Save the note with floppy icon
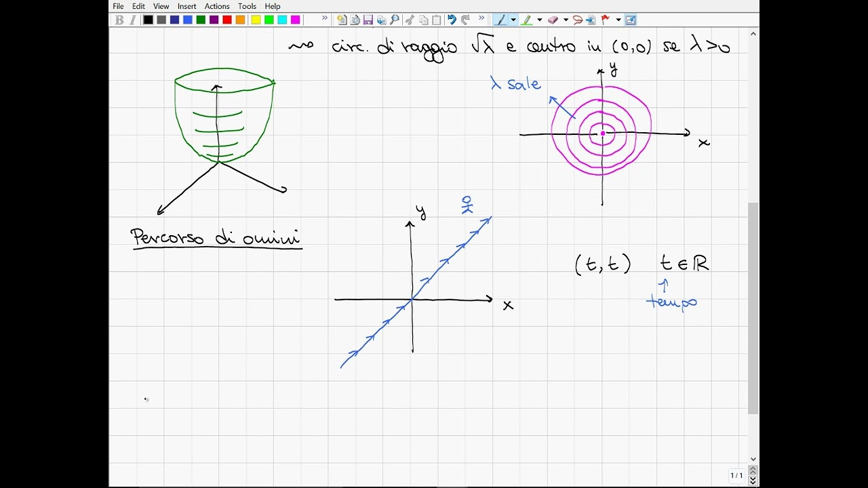 368,20
